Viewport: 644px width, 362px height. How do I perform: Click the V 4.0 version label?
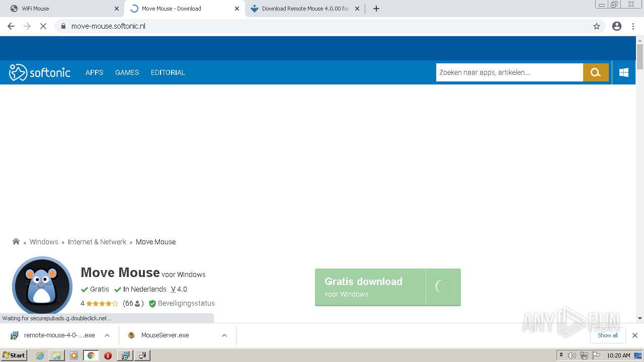pos(179,289)
